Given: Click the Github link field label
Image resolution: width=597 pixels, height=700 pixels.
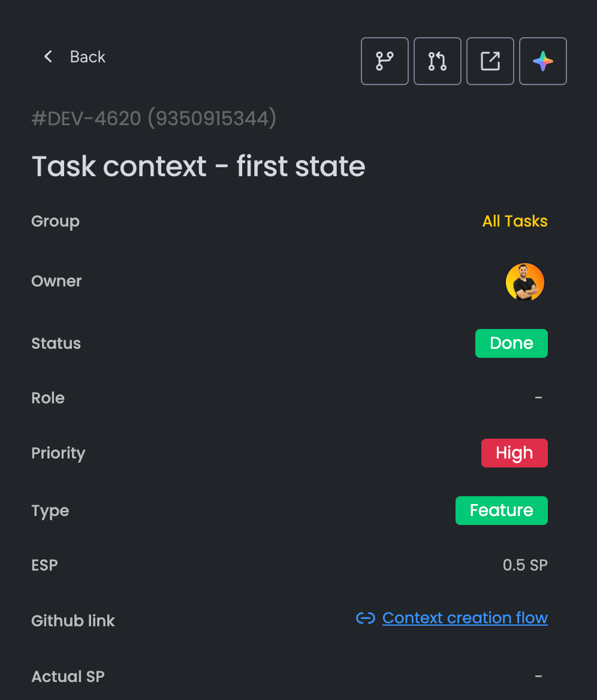Looking at the screenshot, I should (73, 620).
